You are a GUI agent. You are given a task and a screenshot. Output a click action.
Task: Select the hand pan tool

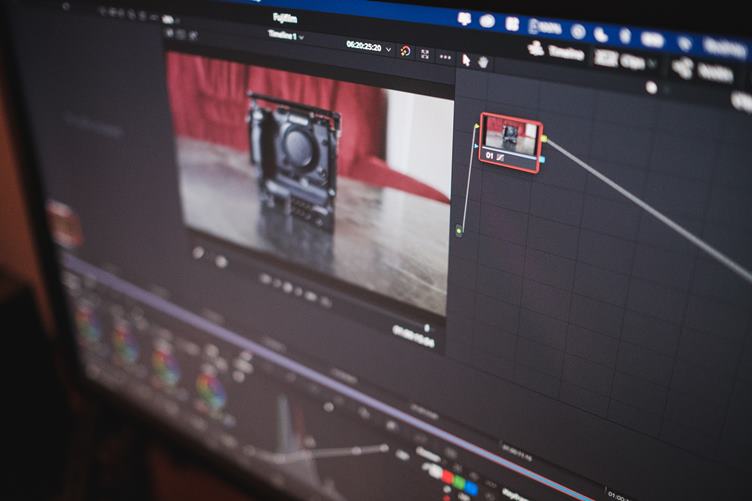coord(483,62)
